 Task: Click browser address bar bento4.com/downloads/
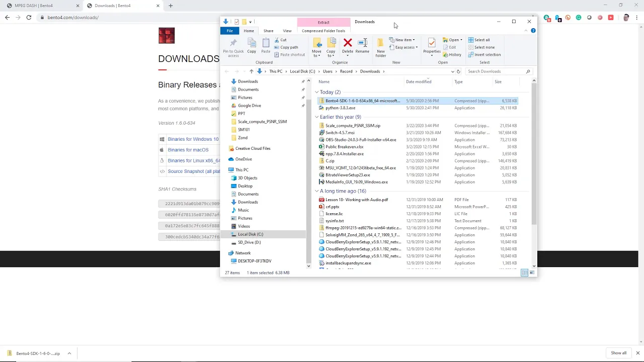[x=73, y=17]
